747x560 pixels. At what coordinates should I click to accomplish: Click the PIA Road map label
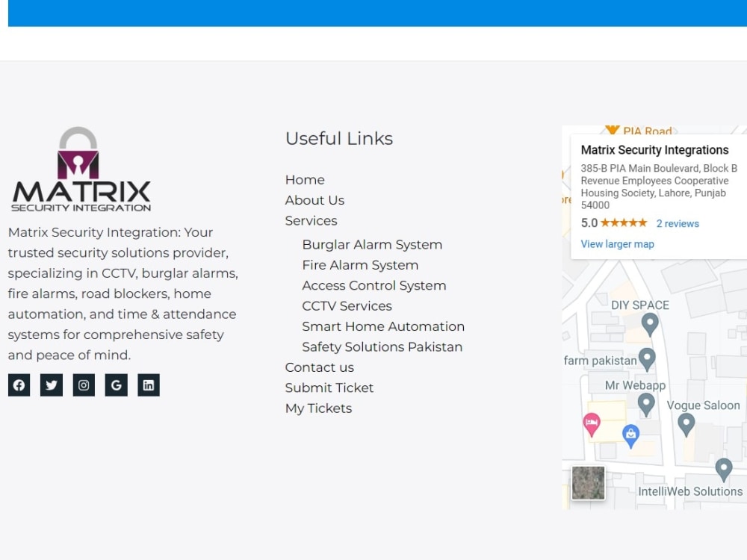click(648, 131)
